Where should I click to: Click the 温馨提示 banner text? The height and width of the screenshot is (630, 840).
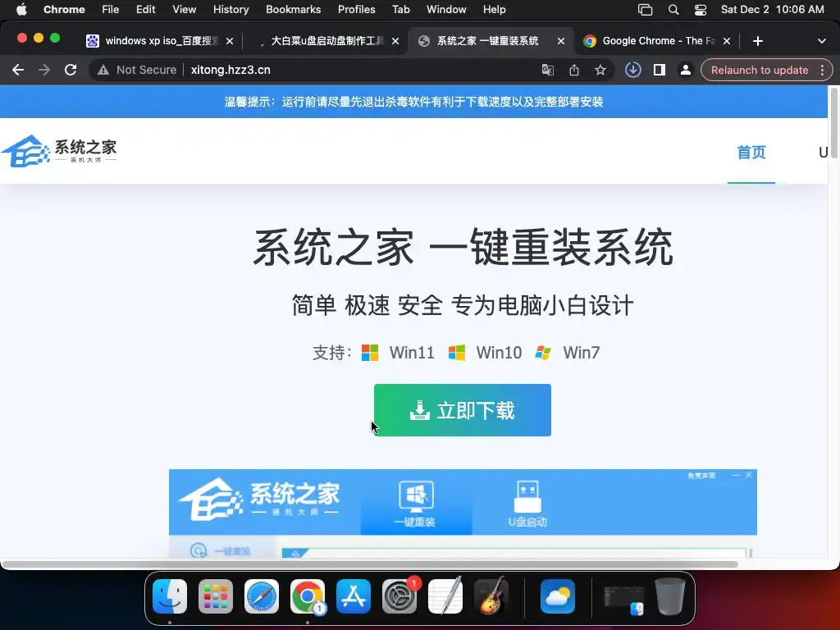click(x=413, y=102)
